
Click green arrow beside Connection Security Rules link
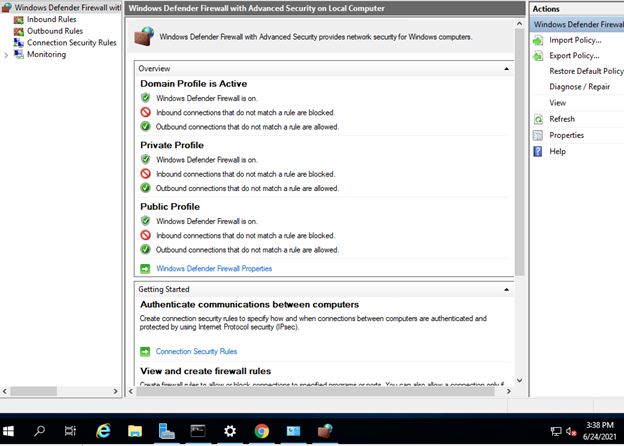[x=145, y=352]
